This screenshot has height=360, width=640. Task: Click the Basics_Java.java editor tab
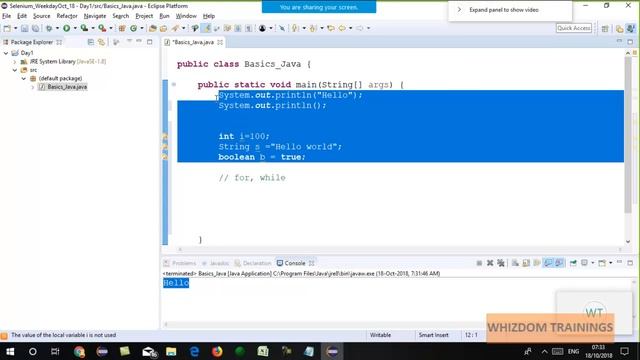[x=193, y=42]
